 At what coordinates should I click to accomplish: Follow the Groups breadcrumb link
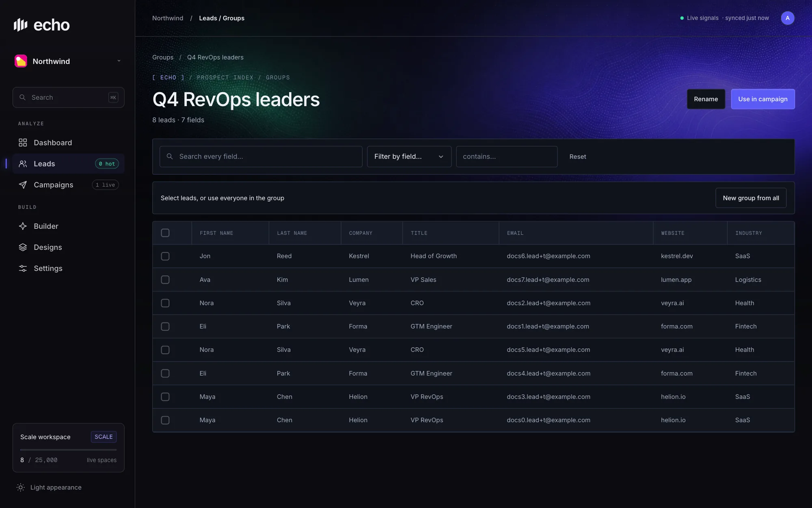(163, 57)
